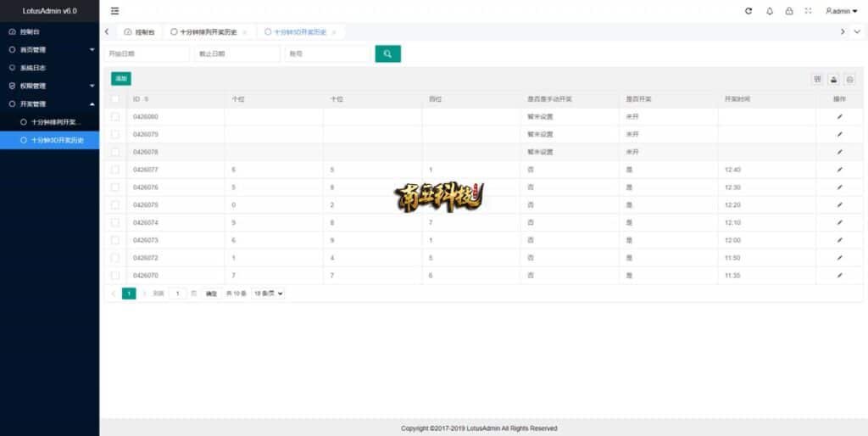Click the print table icon
This screenshot has height=436, width=868.
coord(849,79)
